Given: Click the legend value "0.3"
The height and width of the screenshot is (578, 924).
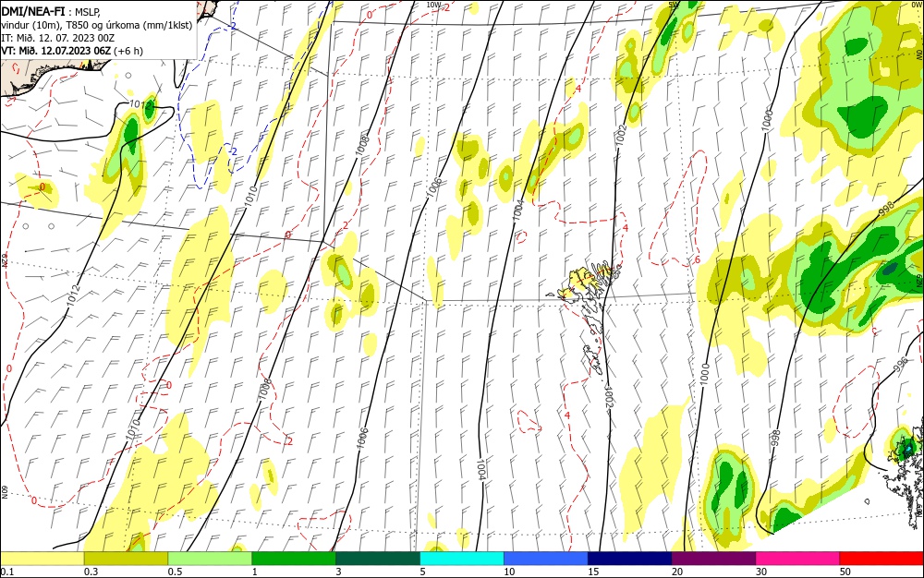Looking at the screenshot, I should point(91,572).
